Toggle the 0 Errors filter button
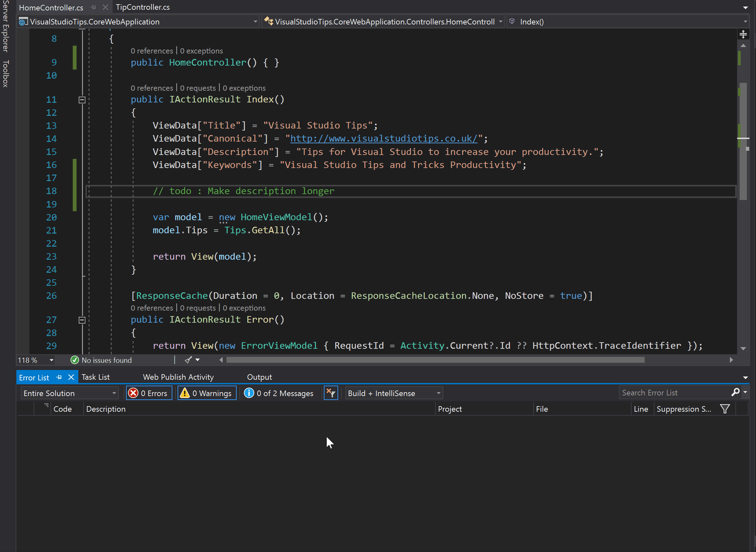Viewport: 756px width, 552px height. (x=149, y=393)
